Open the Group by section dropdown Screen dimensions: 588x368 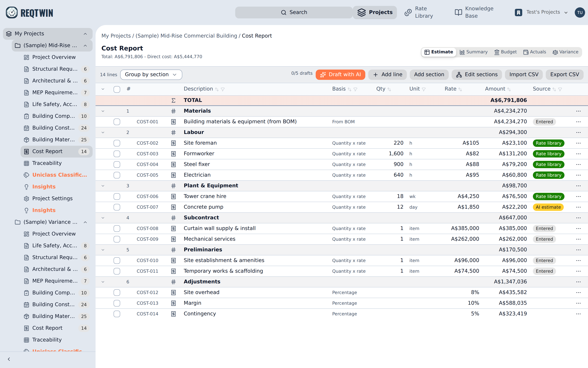[x=151, y=75]
